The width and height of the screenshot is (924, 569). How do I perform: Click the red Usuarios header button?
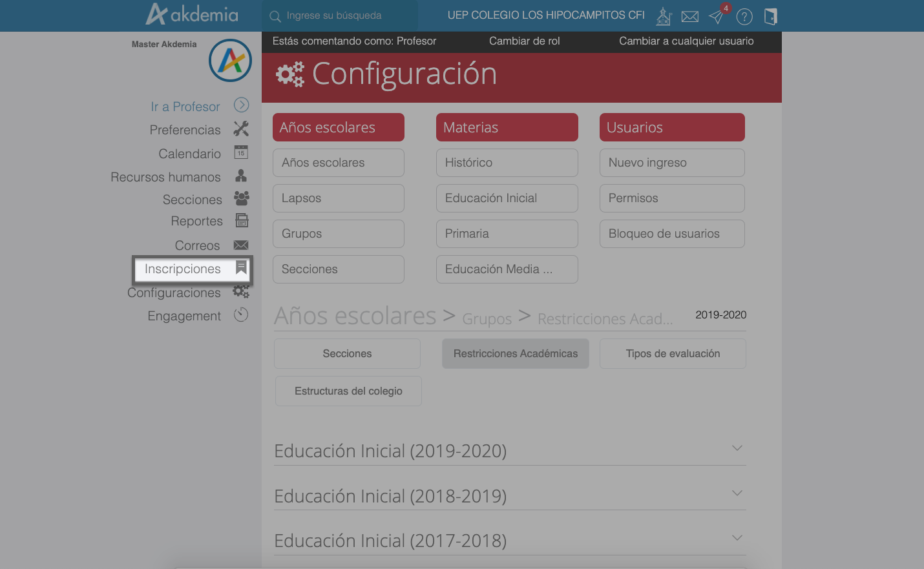pos(672,127)
